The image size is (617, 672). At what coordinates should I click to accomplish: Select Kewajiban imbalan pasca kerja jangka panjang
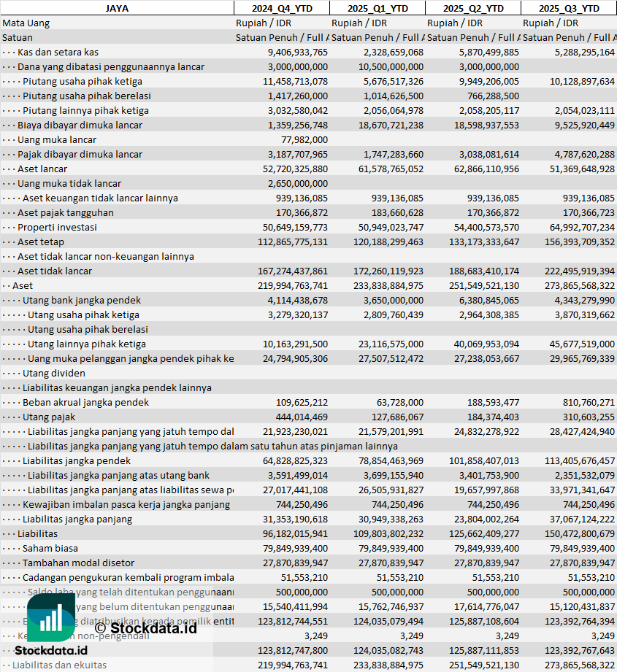click(x=126, y=504)
